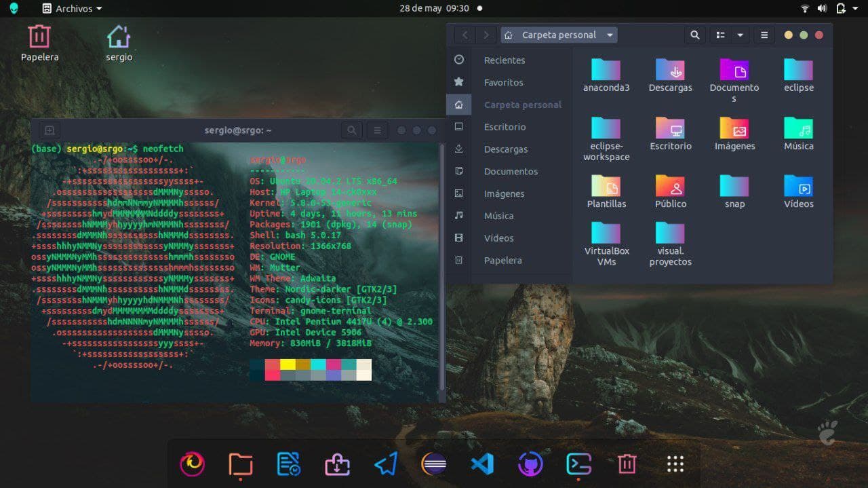This screenshot has width=868, height=488.
Task: Open Telegram from the dock
Action: click(x=385, y=464)
